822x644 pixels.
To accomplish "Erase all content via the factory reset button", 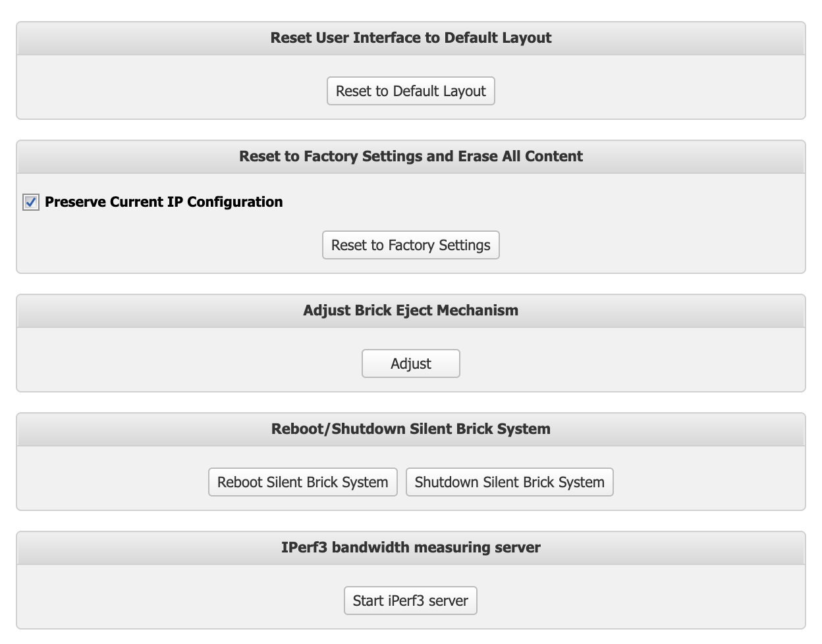I will tap(410, 245).
